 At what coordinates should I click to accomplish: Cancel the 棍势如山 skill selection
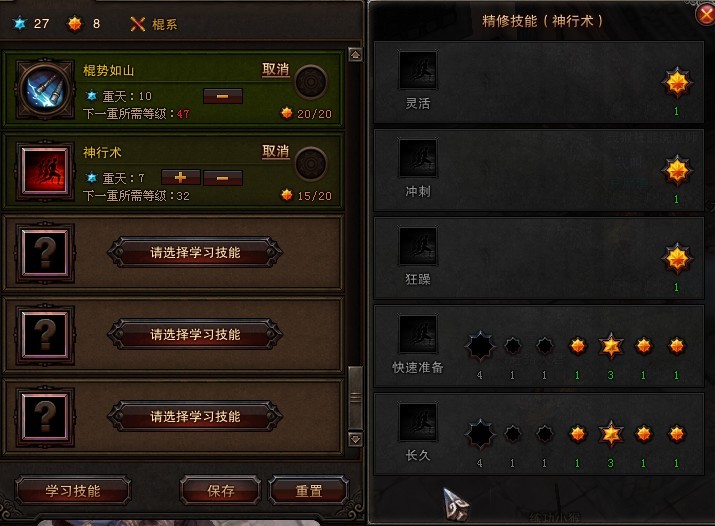(275, 70)
